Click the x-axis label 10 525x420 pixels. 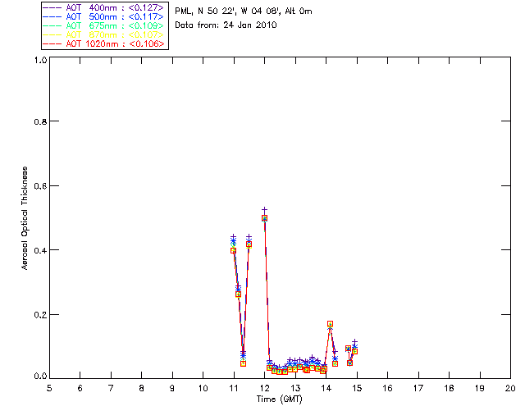point(203,388)
